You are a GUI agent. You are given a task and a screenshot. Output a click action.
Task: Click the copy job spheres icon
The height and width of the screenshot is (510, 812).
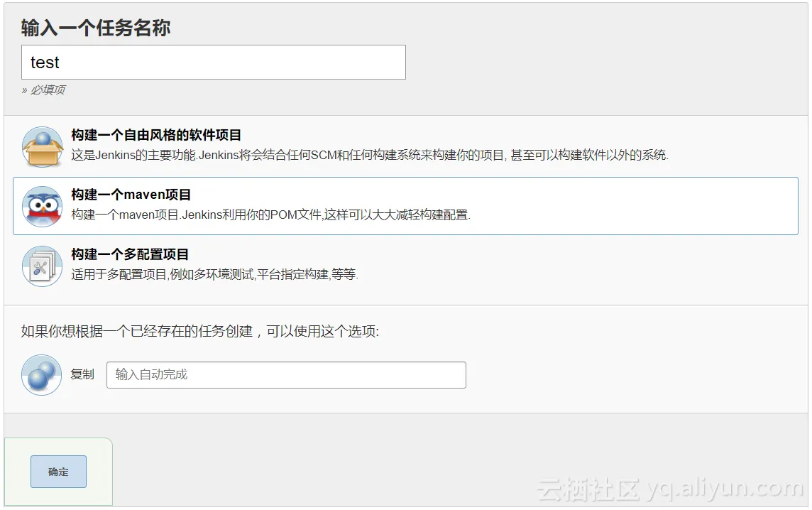coord(42,375)
